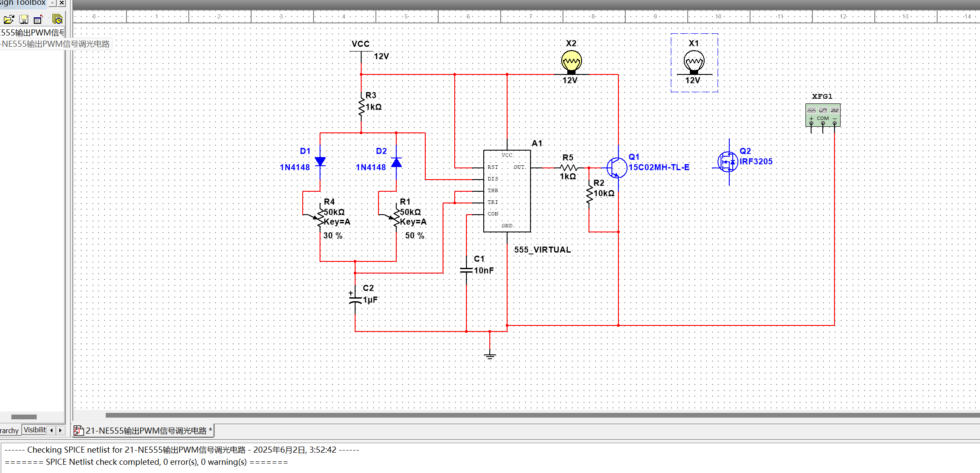Click the save floppy disk icon
The image size is (980, 473).
point(24,19)
